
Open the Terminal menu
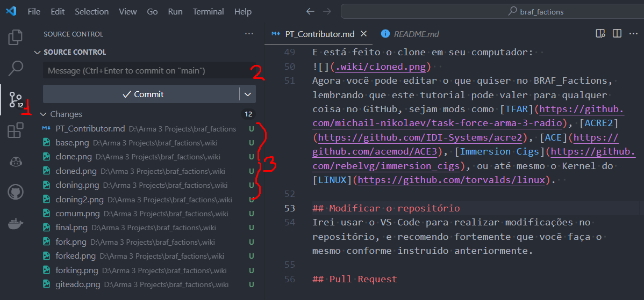pyautogui.click(x=208, y=11)
